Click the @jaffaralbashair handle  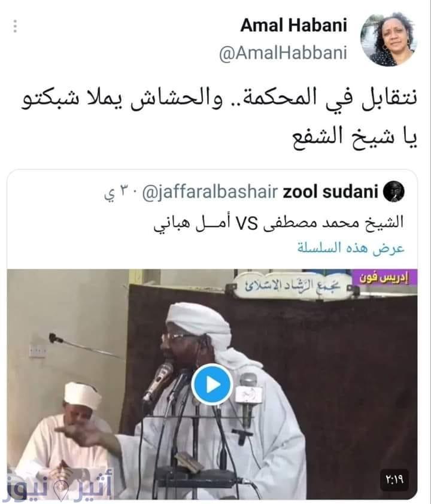coord(210,192)
